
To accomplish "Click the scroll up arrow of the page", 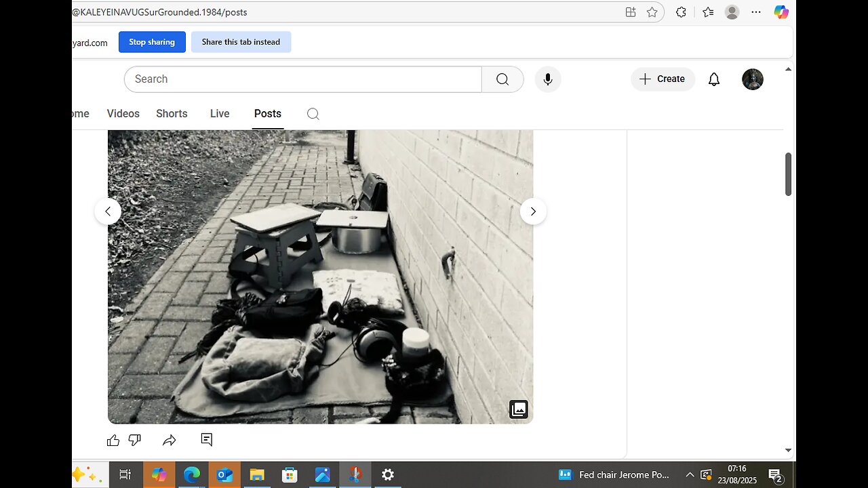I will 788,69.
